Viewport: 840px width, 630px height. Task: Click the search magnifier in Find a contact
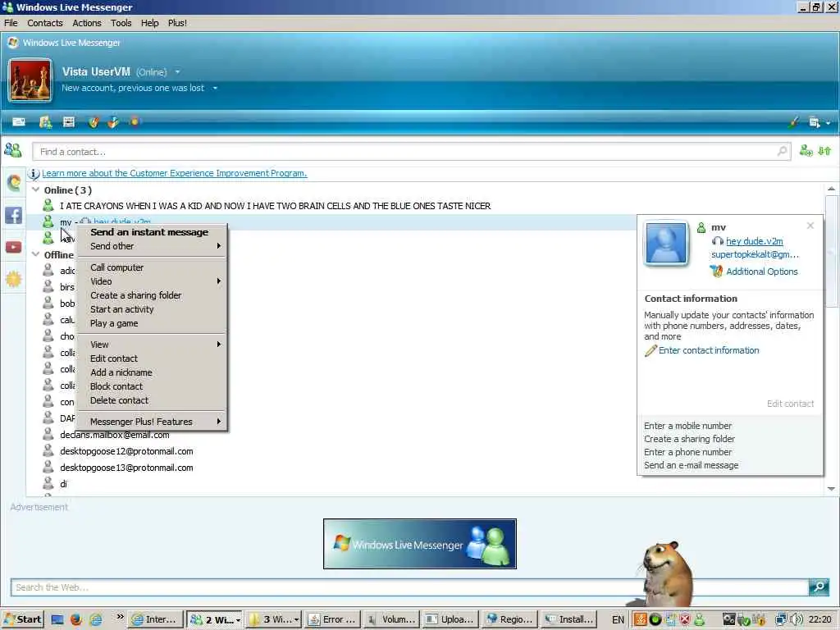[x=782, y=152]
